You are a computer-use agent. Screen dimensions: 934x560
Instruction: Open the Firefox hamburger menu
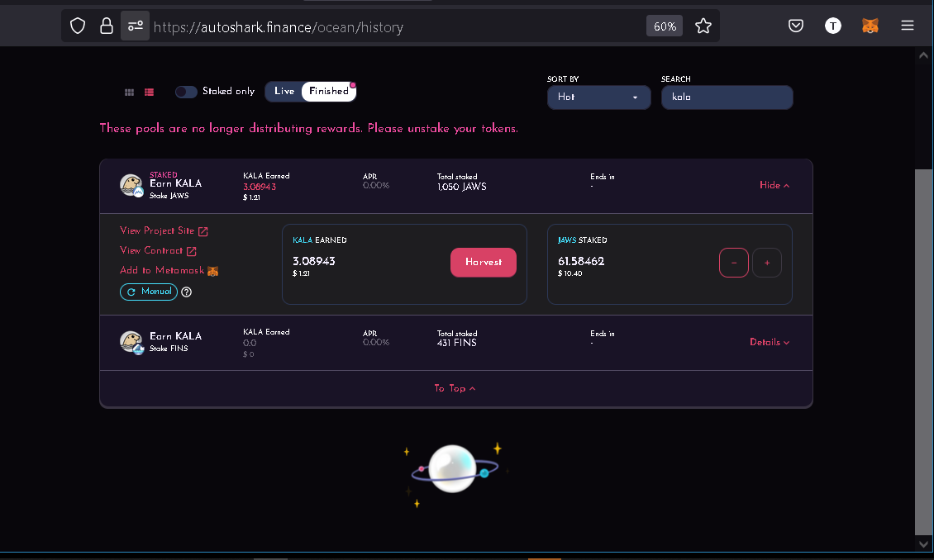point(908,26)
